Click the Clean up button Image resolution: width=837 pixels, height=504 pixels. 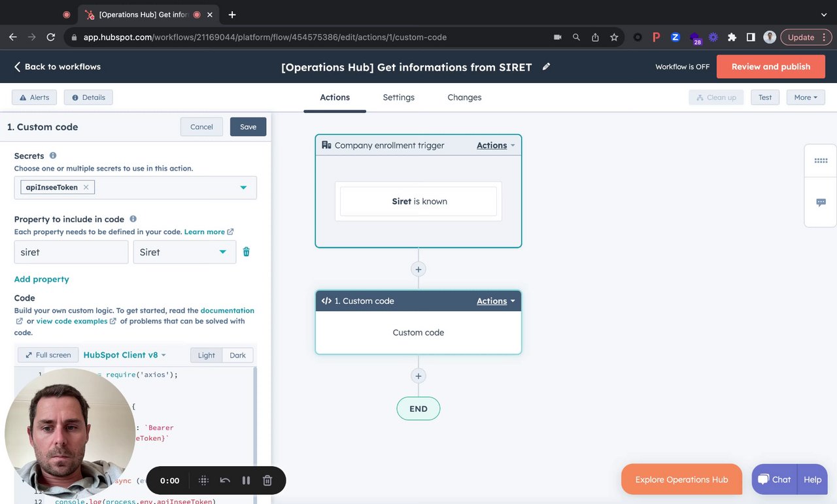[x=716, y=97]
